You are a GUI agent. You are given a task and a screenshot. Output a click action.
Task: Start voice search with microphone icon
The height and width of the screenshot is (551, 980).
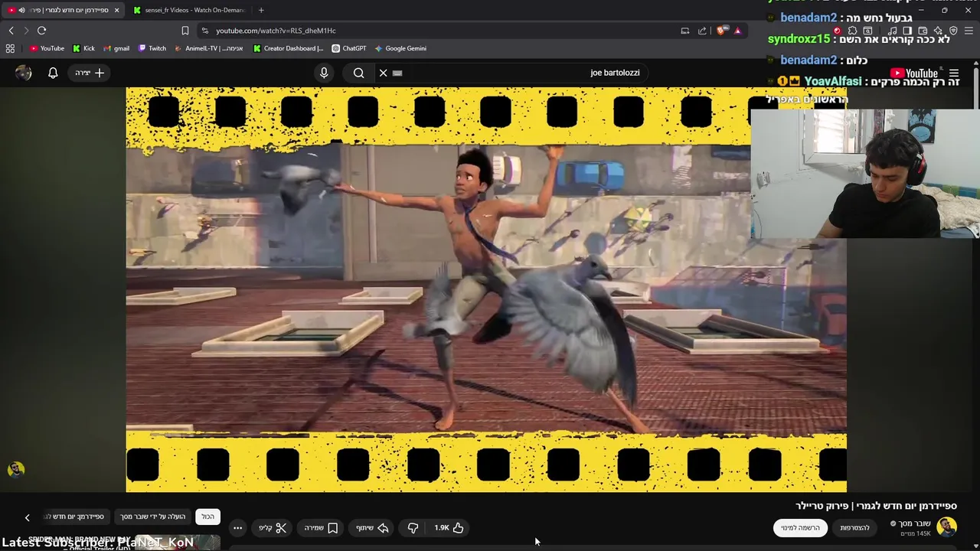coord(324,73)
